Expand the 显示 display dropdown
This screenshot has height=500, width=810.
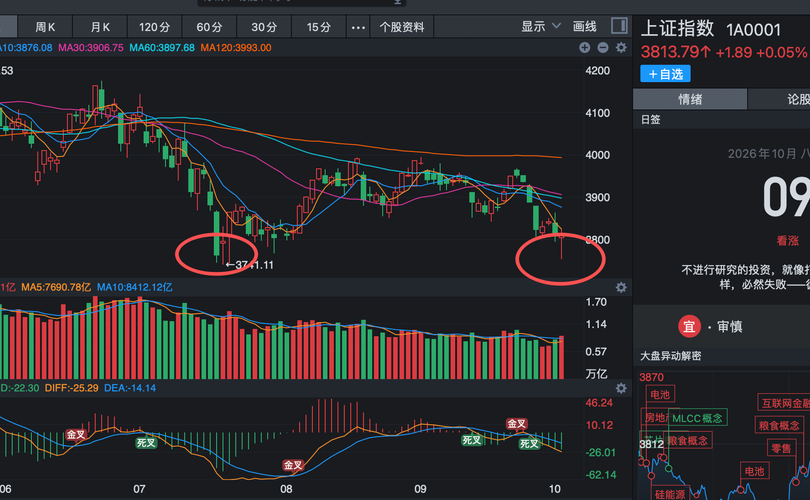[540, 26]
